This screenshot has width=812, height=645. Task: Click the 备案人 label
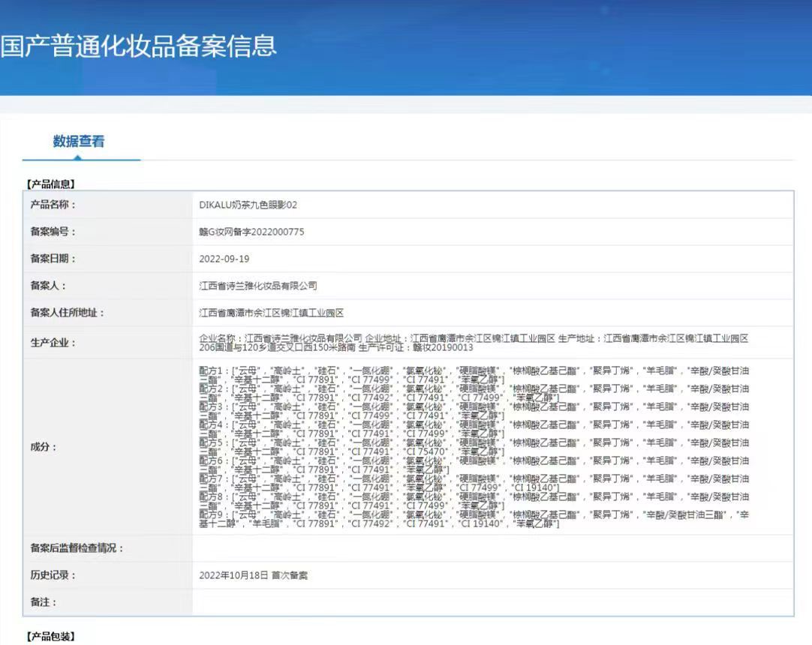47,285
